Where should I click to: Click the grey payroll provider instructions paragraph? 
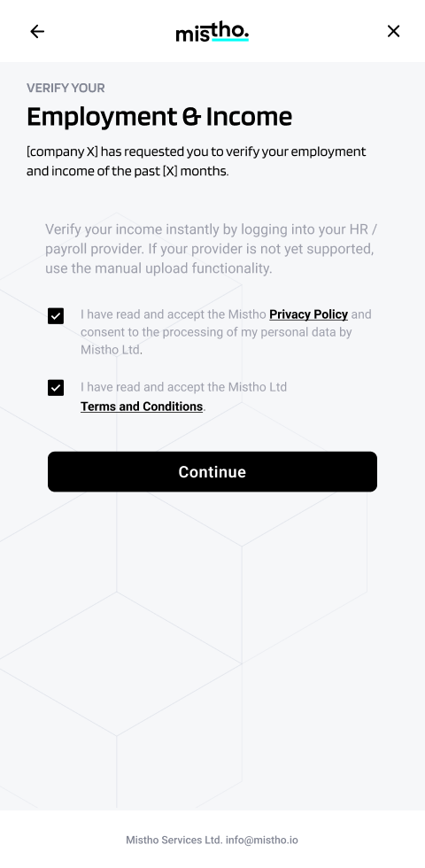(211, 249)
